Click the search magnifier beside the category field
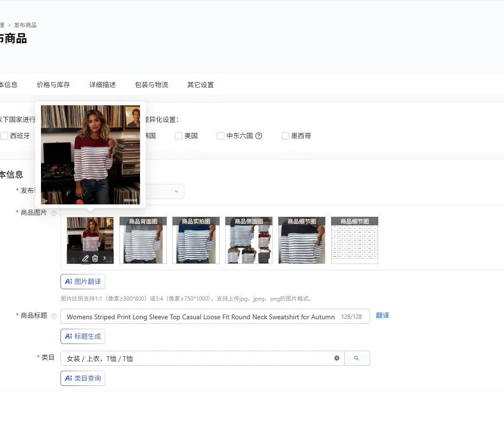The width and height of the screenshot is (504, 425). pyautogui.click(x=356, y=358)
